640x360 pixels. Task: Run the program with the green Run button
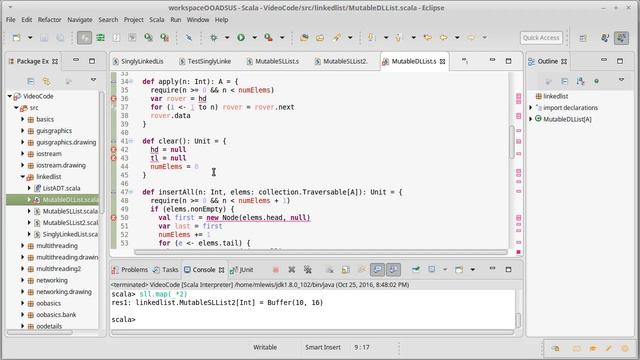click(241, 38)
